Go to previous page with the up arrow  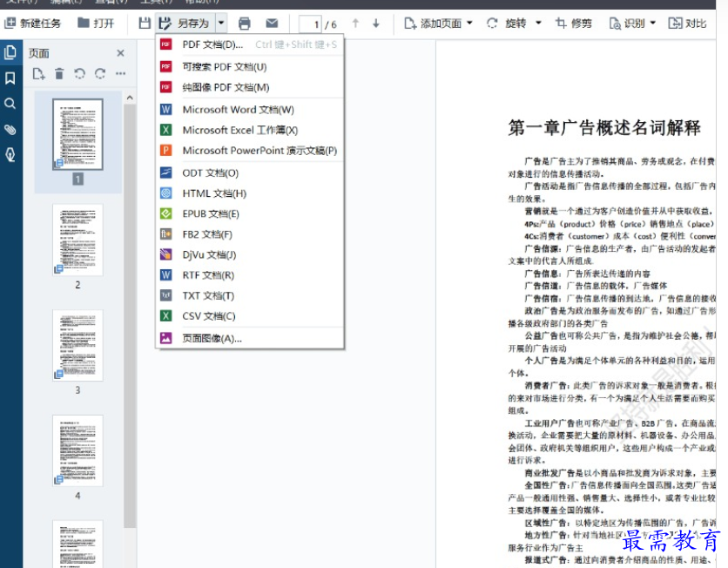[x=355, y=23]
